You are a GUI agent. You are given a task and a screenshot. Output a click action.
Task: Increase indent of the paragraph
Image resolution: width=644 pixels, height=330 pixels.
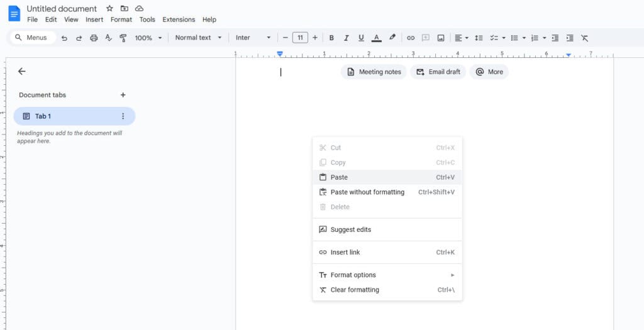[x=570, y=38]
